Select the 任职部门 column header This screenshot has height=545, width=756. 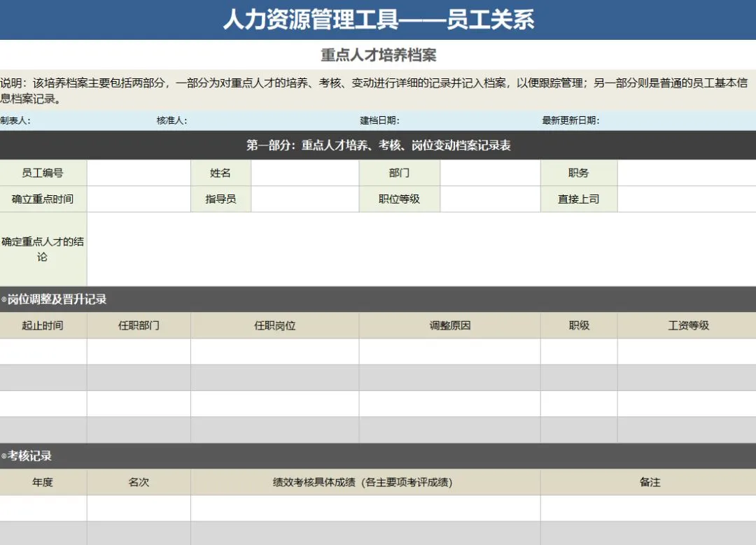pos(139,325)
